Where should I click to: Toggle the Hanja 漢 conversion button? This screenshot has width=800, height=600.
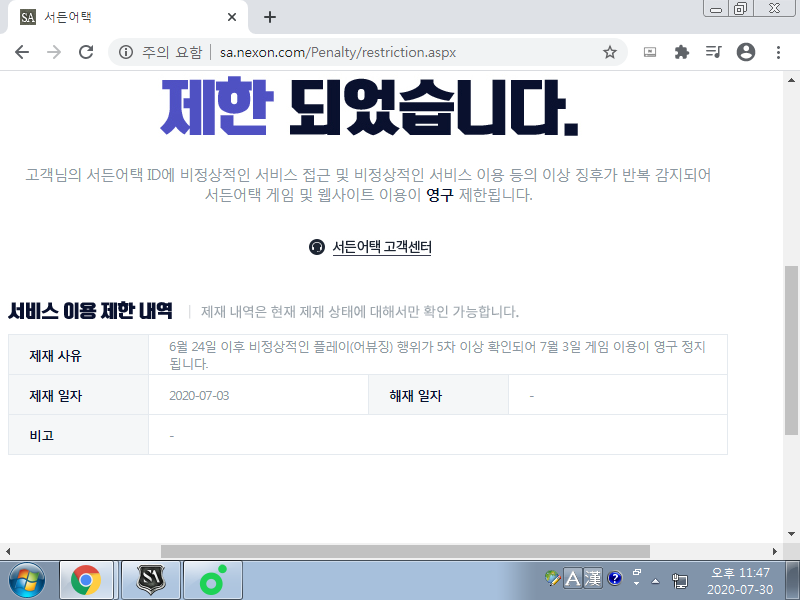coord(593,578)
